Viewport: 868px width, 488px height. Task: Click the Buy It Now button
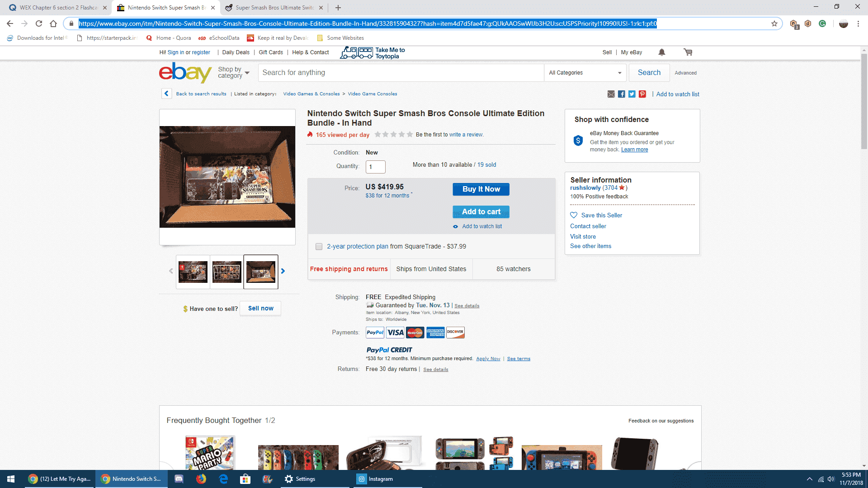tap(481, 189)
